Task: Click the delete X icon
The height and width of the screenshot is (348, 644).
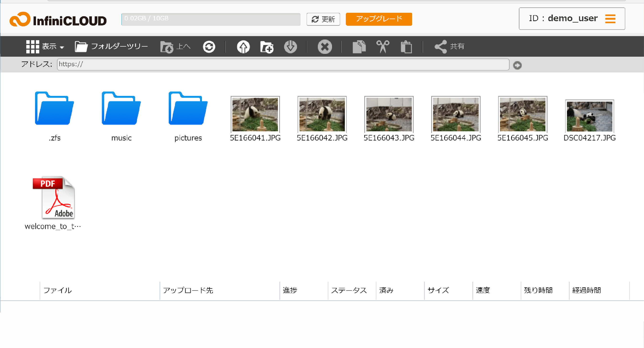Action: 325,47
